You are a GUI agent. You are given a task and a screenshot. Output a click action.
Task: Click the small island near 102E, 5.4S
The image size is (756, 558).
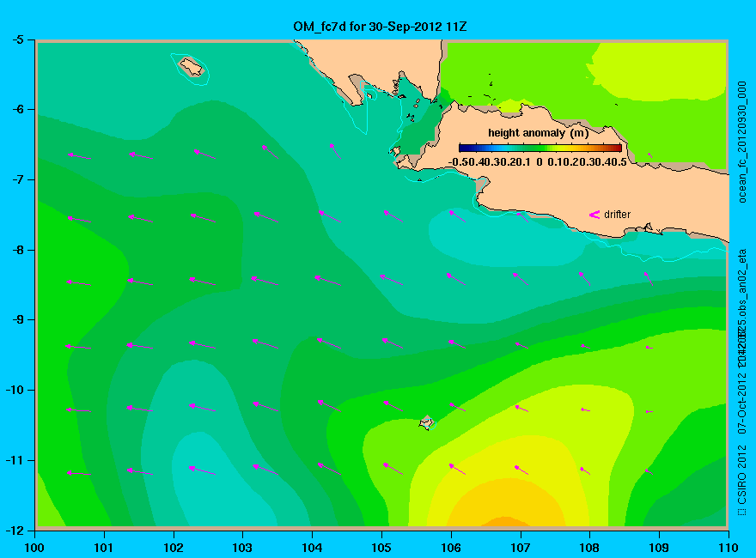(x=192, y=66)
